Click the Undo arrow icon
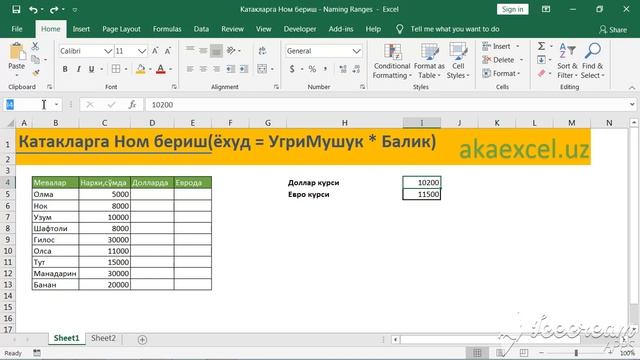 (33, 9)
